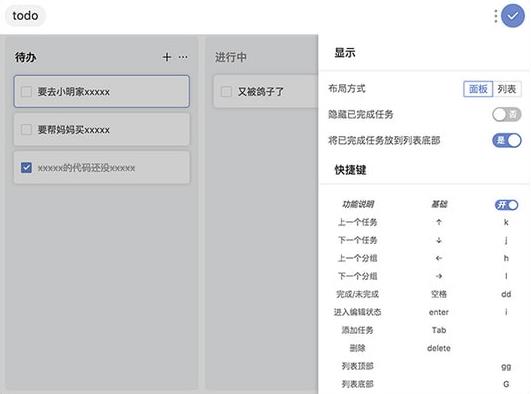531x394 pixels.
Task: Click the 进入编辑状态 shortcut row
Action: (x=425, y=312)
